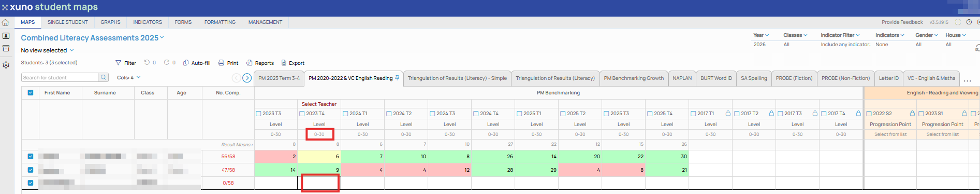The image size is (980, 194).
Task: Click the Export toolbar button
Action: tap(292, 63)
